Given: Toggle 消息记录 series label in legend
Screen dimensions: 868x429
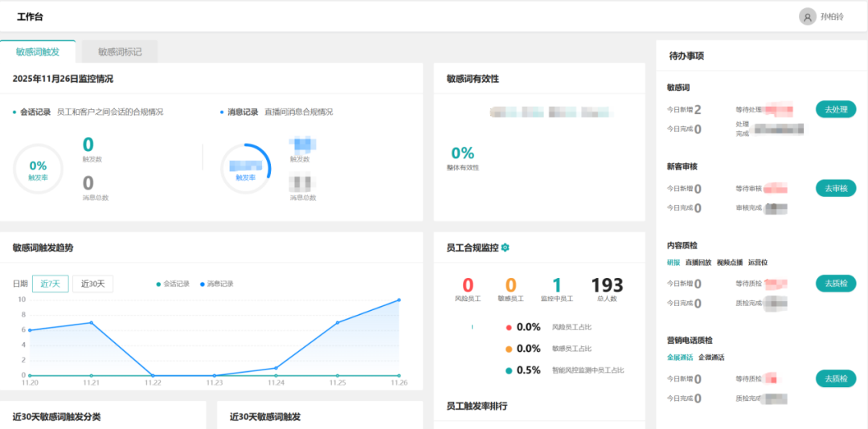Looking at the screenshot, I should click(x=220, y=284).
